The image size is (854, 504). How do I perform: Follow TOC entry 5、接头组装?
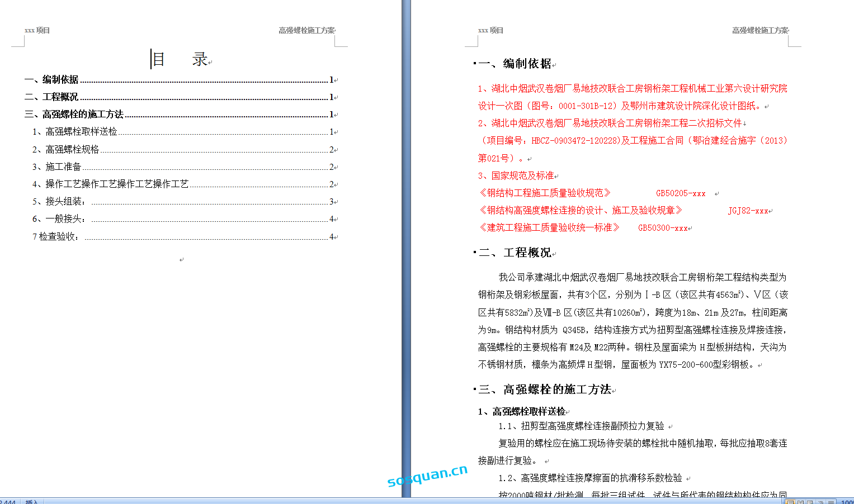pyautogui.click(x=59, y=202)
